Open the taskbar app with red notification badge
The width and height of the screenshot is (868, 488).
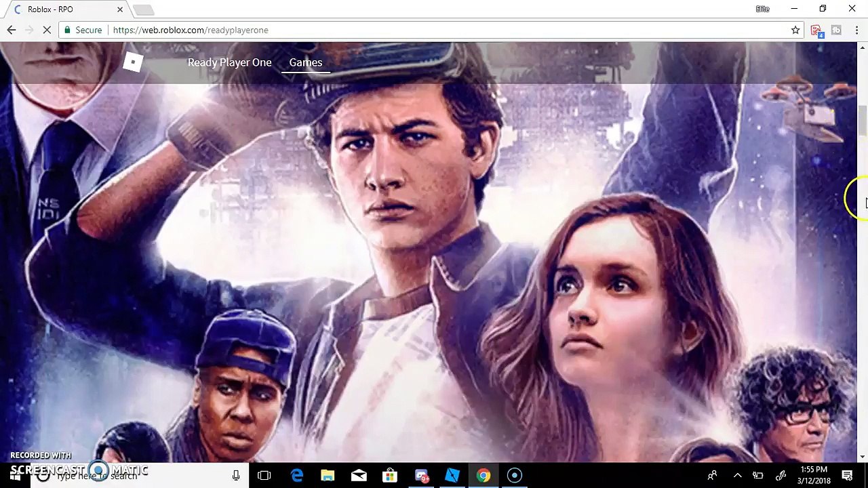tap(421, 476)
